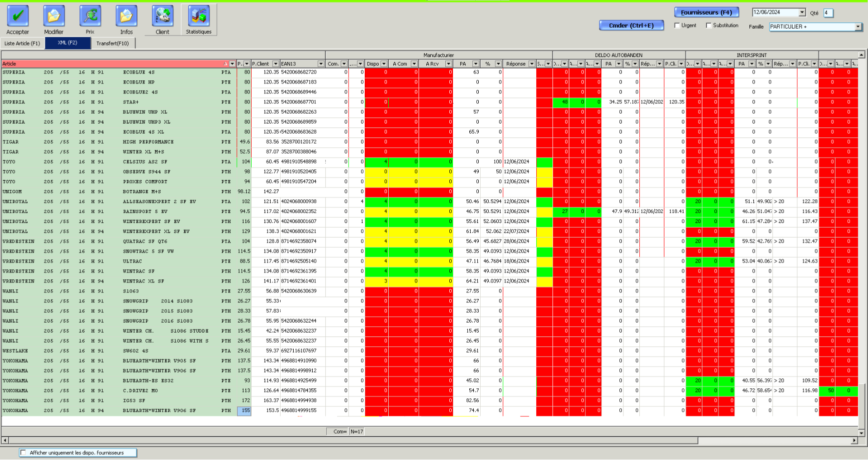Click the N=17 status field
Viewport: 868px width, 460px height.
click(x=357, y=431)
